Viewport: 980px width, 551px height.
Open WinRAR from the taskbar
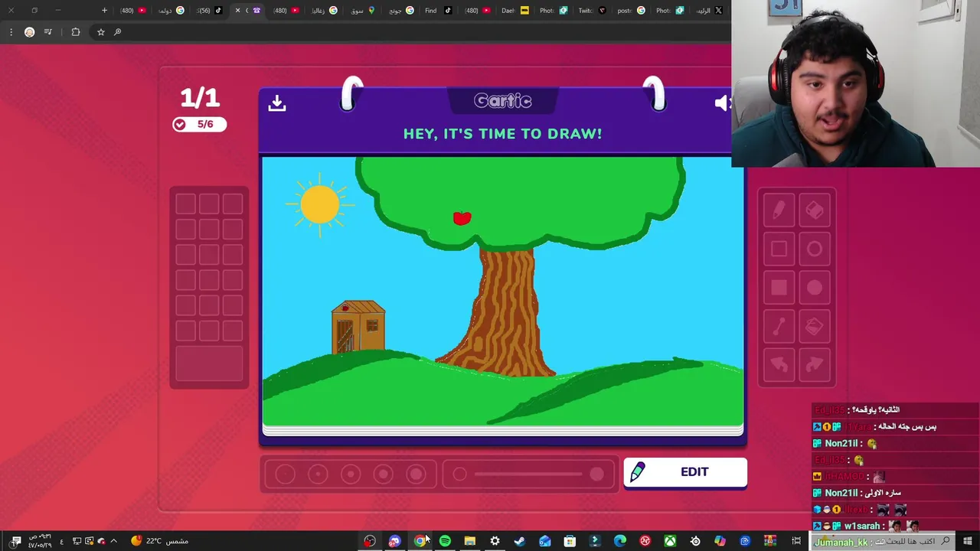click(770, 541)
